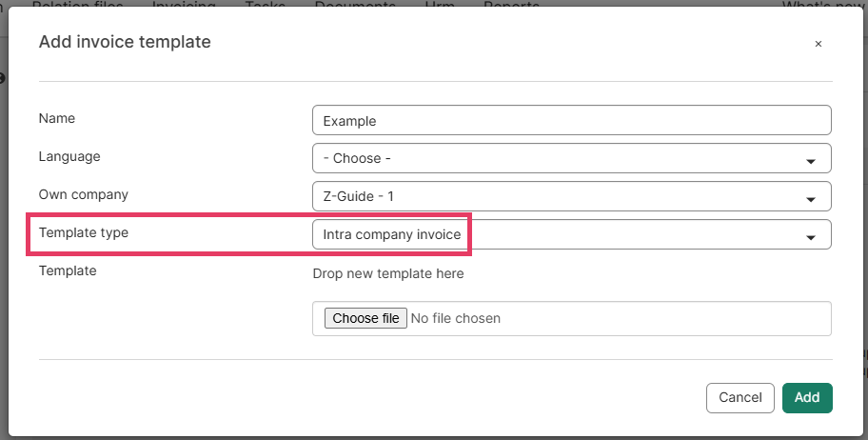Image resolution: width=868 pixels, height=440 pixels.
Task: Click the 'Own company' field label
Action: (x=84, y=194)
